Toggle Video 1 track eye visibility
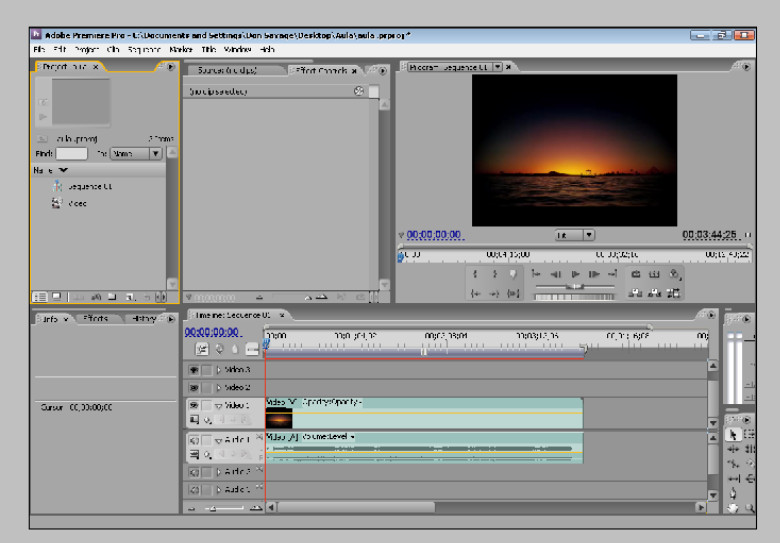 point(194,405)
